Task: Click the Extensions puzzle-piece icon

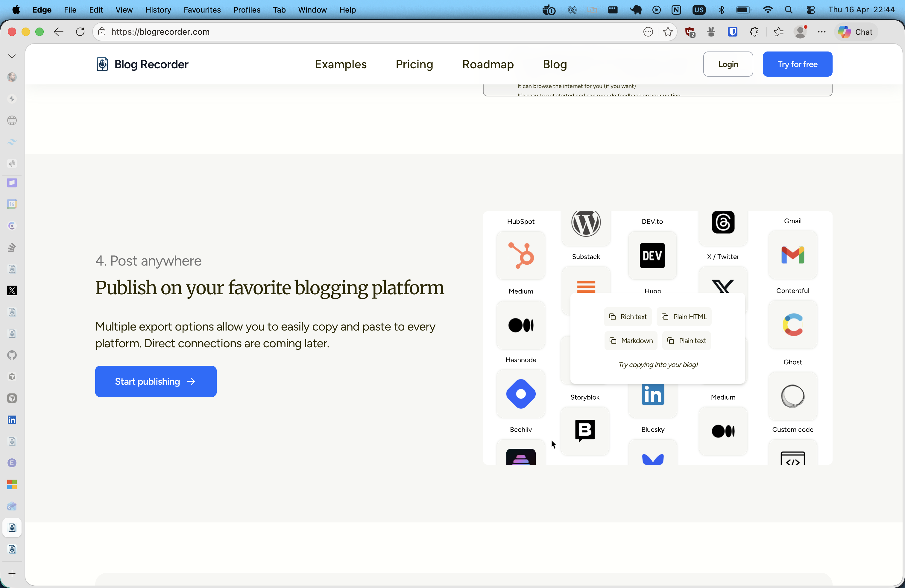Action: point(754,32)
